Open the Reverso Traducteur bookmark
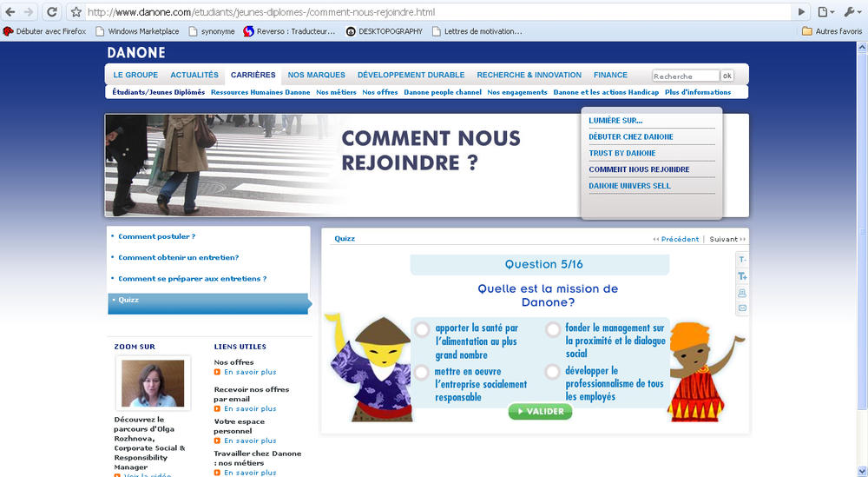This screenshot has height=477, width=868. (x=290, y=31)
